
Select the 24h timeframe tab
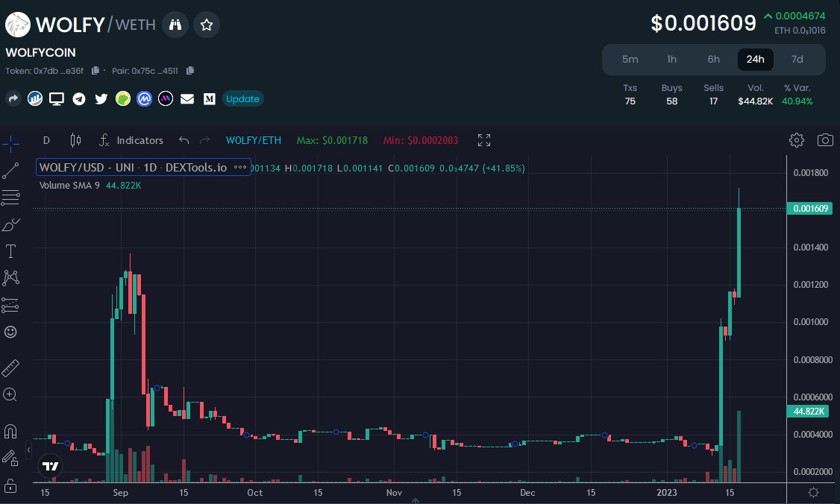tap(756, 59)
